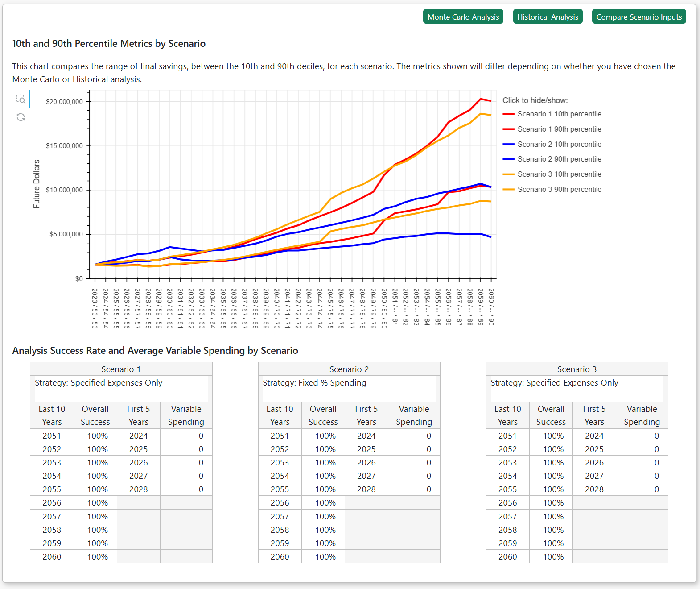Open Compare Scenario Inputs
Viewport: 700px width, 589px height.
click(x=638, y=17)
